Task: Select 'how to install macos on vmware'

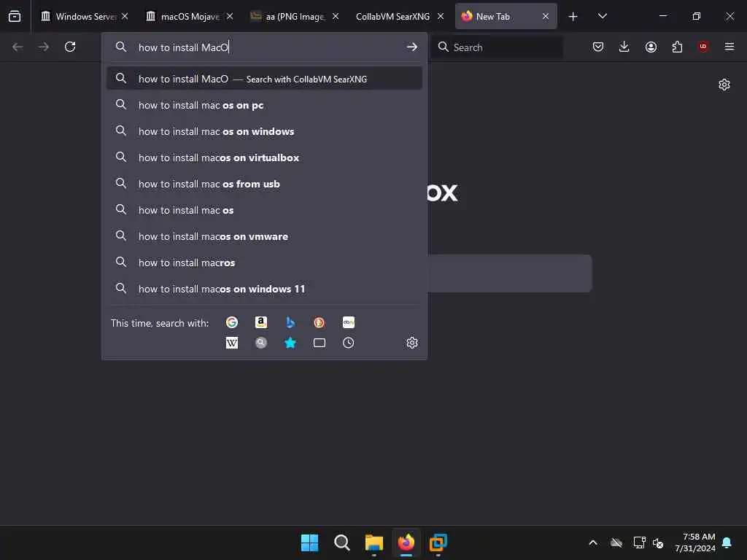Action: click(x=264, y=236)
